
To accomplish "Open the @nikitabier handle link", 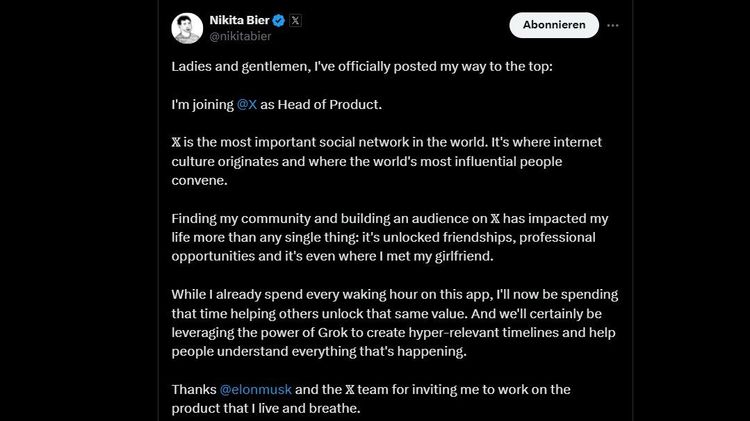I will [240, 36].
